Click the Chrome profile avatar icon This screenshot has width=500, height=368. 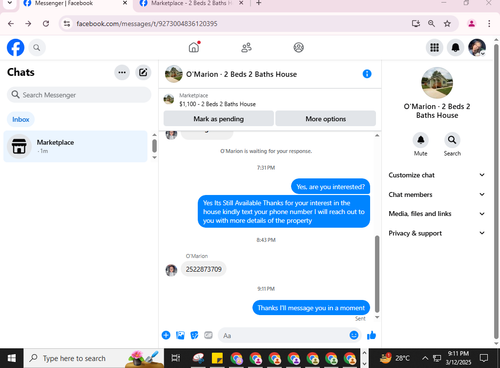click(x=471, y=24)
